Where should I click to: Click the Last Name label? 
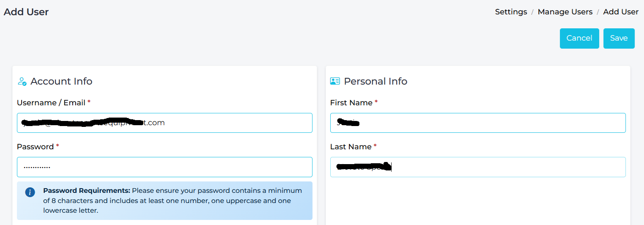(351, 147)
